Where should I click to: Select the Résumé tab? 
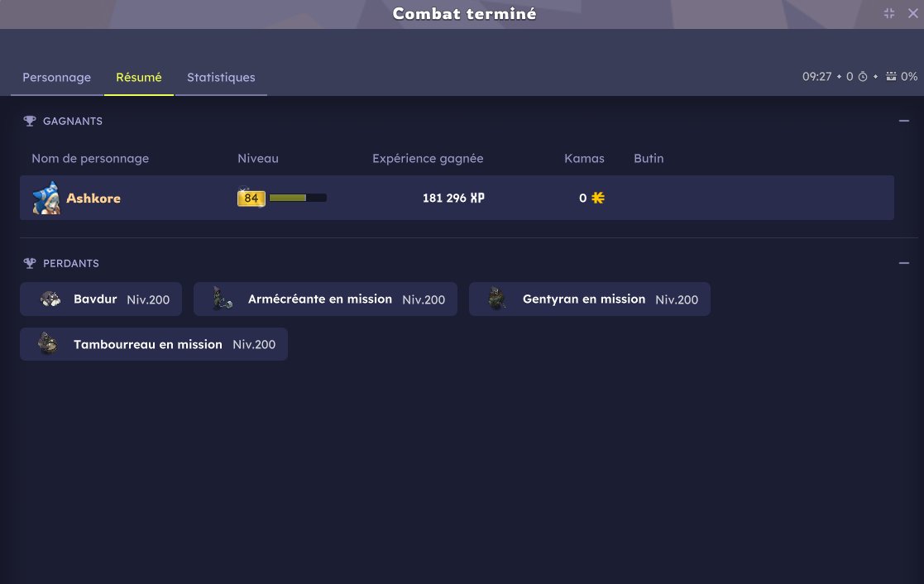138,77
